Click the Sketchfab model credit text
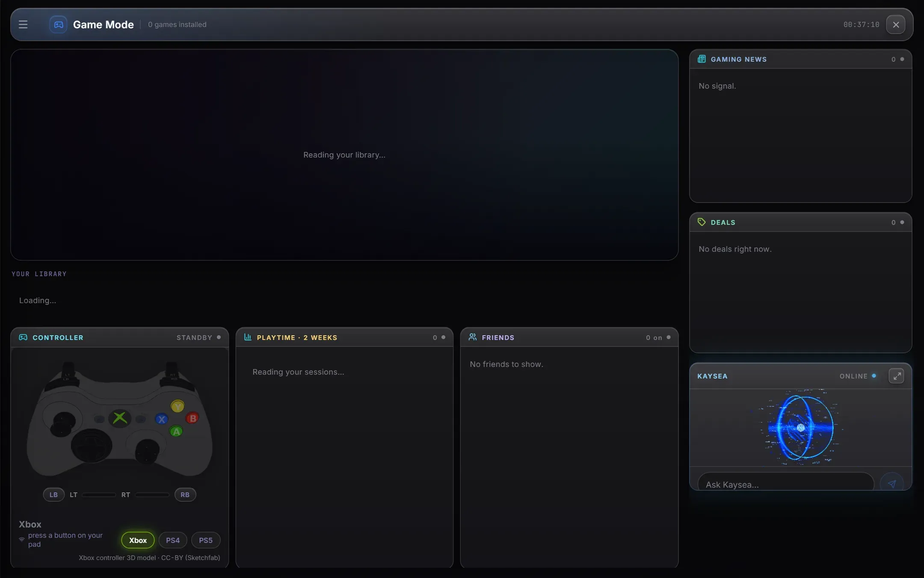This screenshot has width=924, height=578. point(149,558)
